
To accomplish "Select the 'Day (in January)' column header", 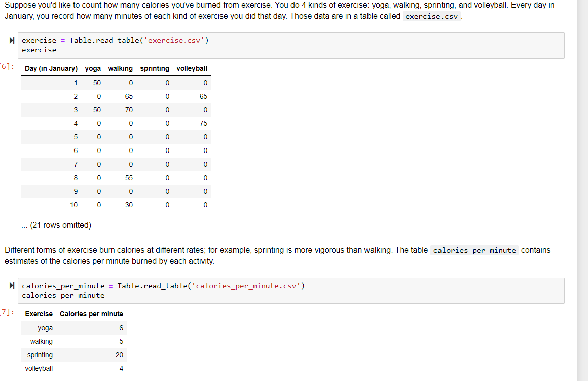I will tap(50, 68).
